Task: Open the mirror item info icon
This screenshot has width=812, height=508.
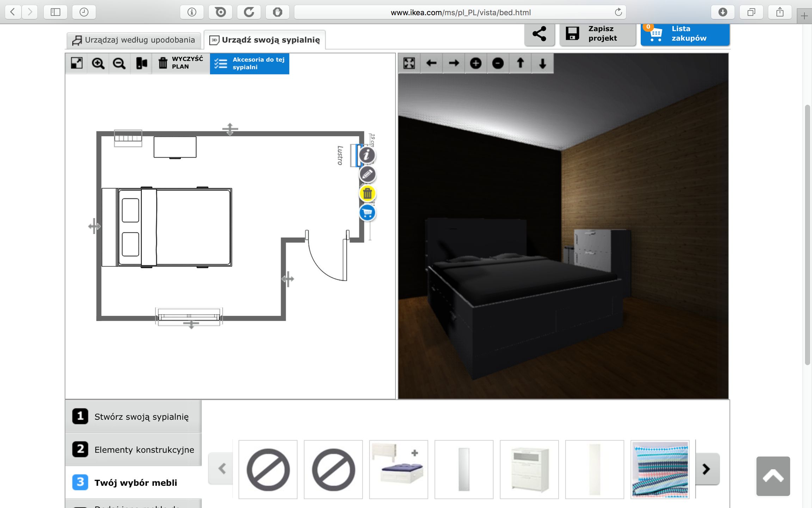Action: [367, 155]
